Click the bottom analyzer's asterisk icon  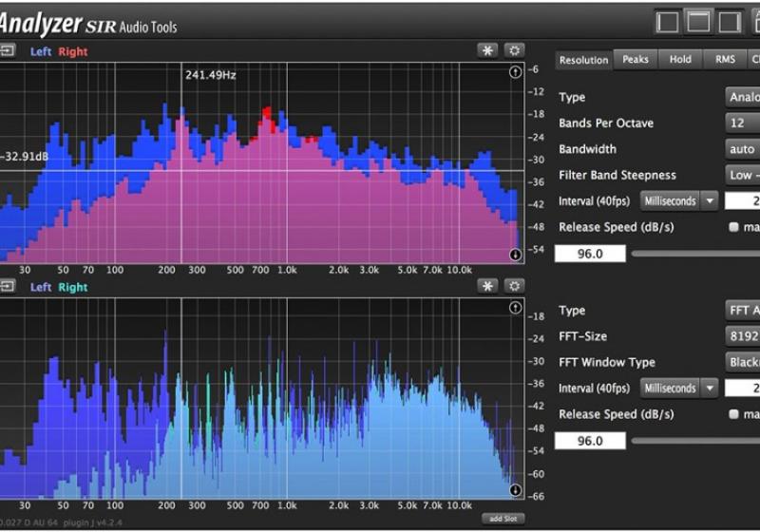487,286
